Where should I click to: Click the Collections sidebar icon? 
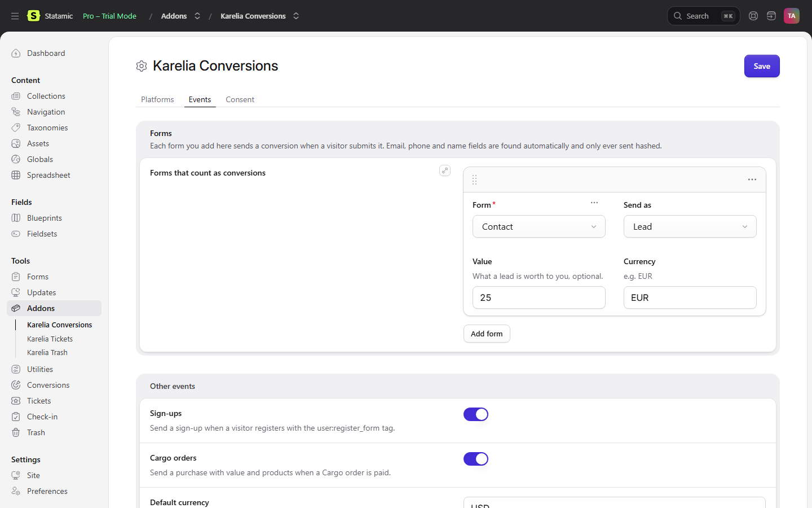[16, 96]
